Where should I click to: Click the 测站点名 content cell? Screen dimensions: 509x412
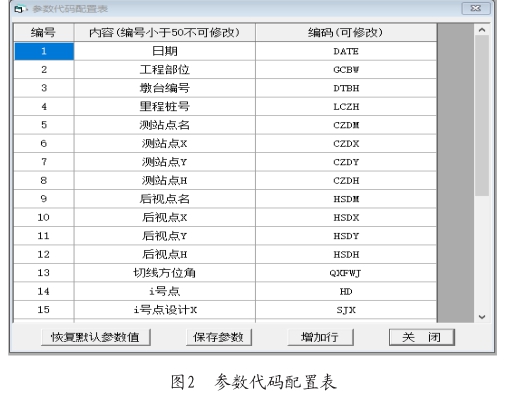165,125
